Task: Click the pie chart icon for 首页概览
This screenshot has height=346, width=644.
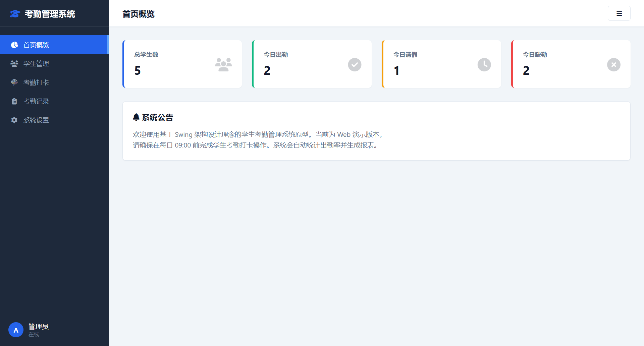Action: [14, 45]
